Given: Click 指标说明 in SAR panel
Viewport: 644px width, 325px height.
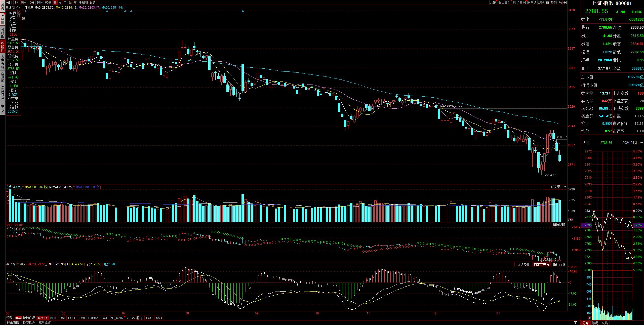Looking at the screenshot, I should [x=559, y=225].
